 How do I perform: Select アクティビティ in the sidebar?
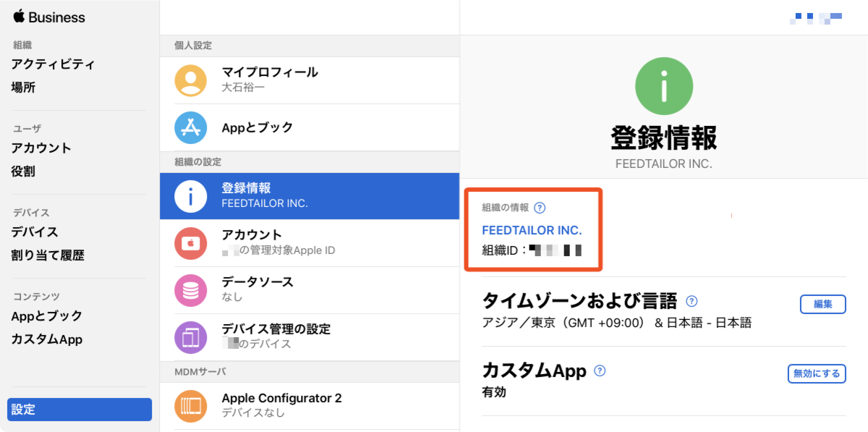(53, 64)
